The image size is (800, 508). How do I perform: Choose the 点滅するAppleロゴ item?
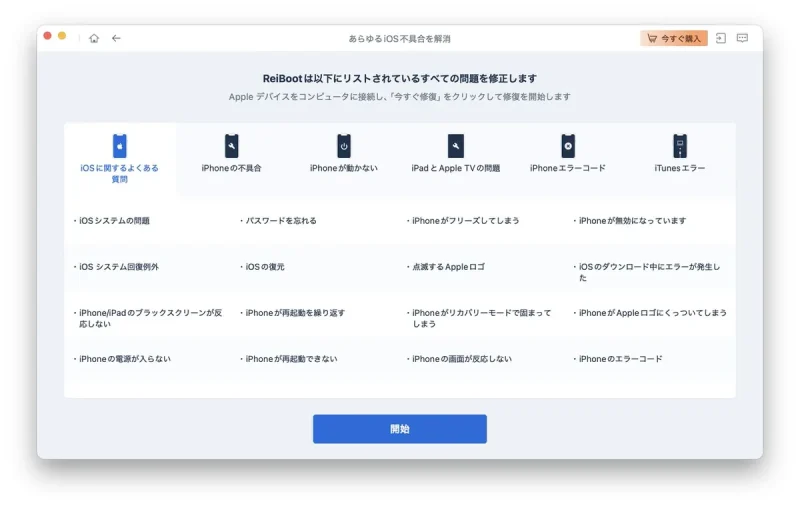tap(448, 267)
